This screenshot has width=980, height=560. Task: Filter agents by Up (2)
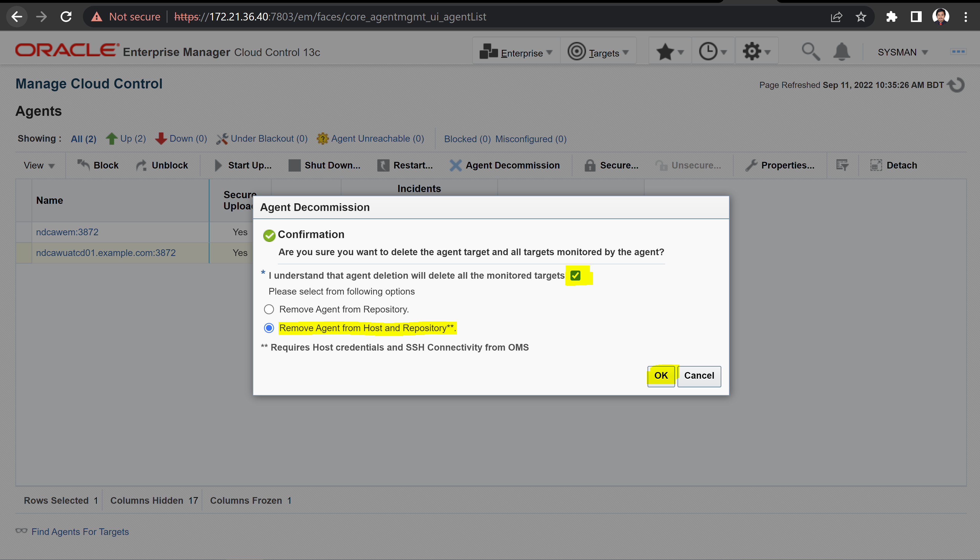pos(126,139)
